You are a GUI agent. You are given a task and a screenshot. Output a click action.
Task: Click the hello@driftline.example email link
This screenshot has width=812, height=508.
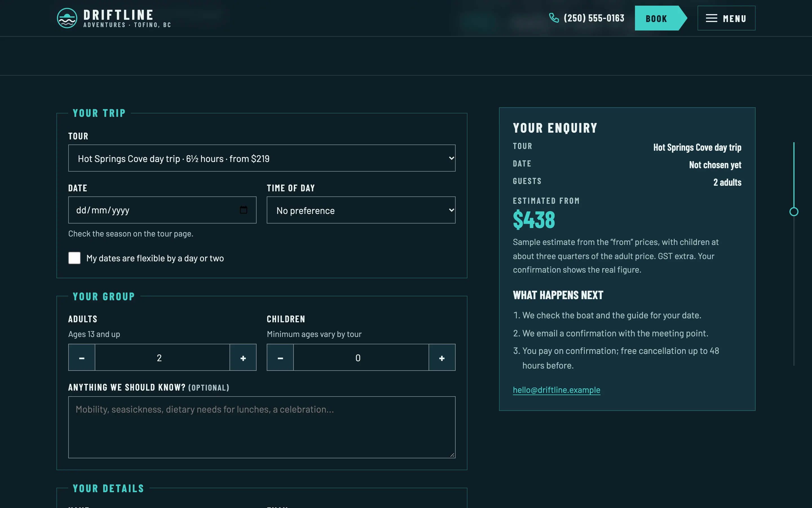coord(556,390)
